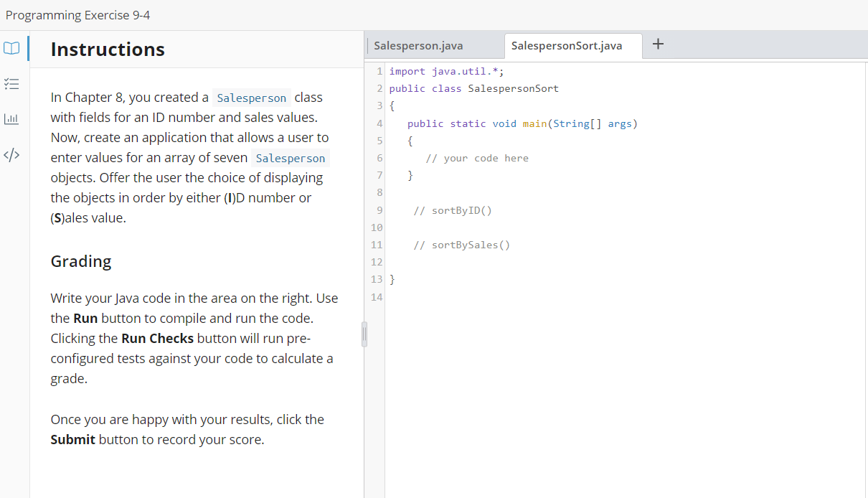868x498 pixels.
Task: Click 'public class SalespersonSort' line
Action: click(x=474, y=88)
